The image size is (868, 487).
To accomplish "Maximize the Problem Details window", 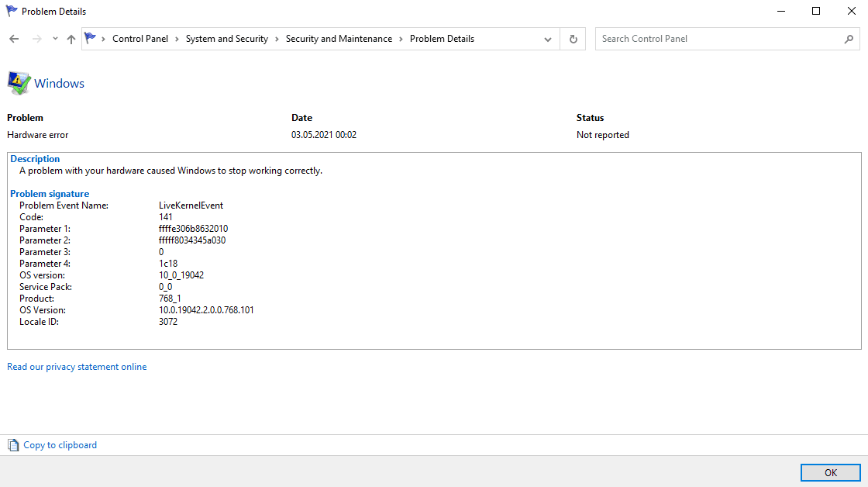I will coord(816,11).
